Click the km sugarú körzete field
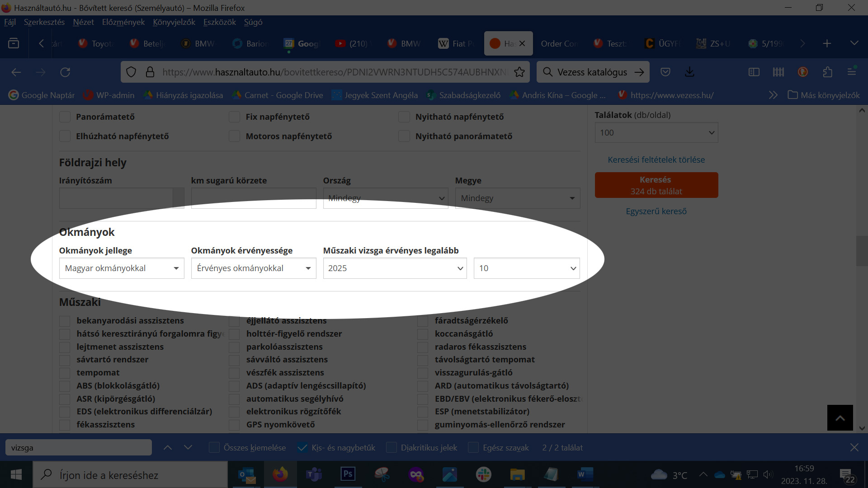868x488 pixels. coord(254,198)
